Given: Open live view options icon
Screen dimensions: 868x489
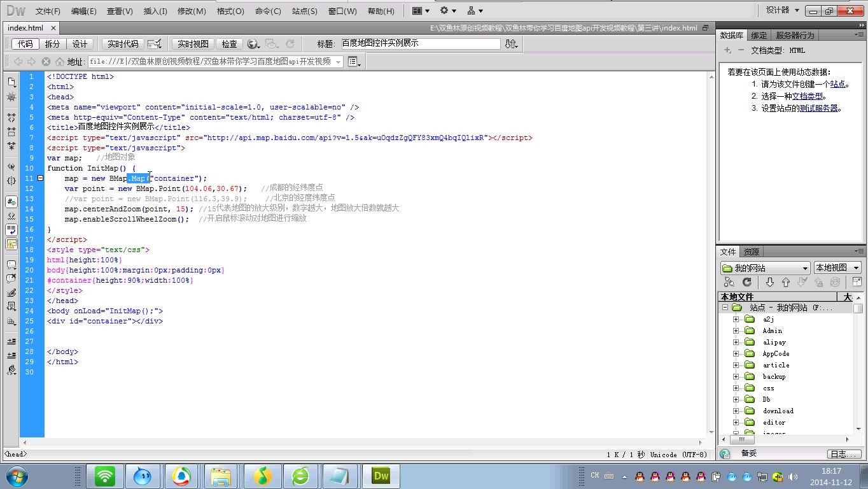Looking at the screenshot, I should pos(354,62).
